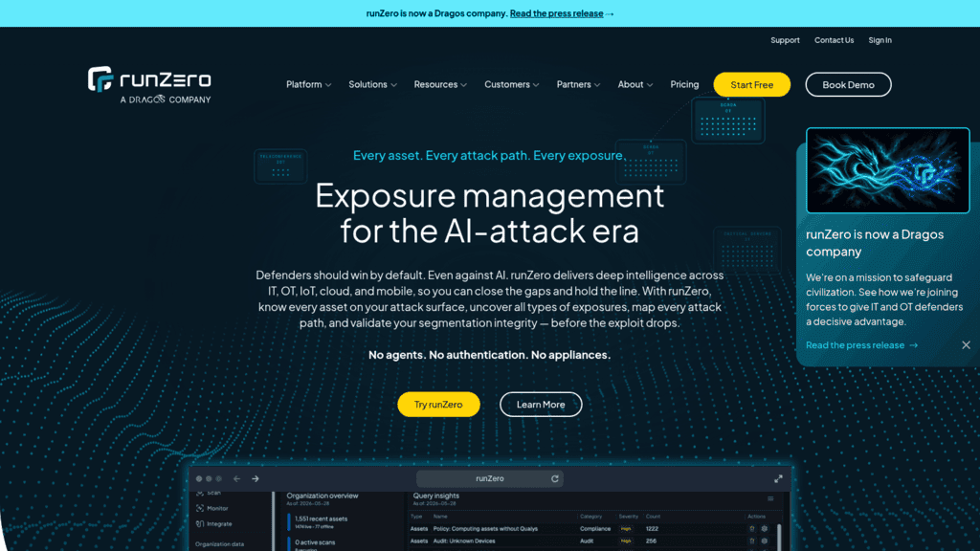Open the Dragos announcement thumbnail image

(887, 170)
